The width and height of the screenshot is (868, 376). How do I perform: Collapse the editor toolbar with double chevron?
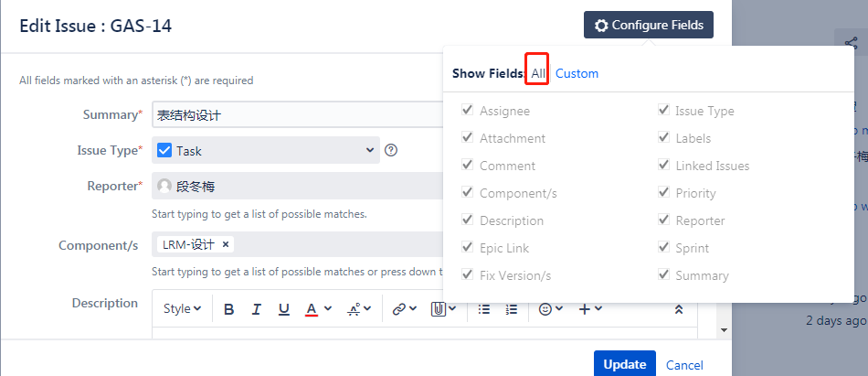pyautogui.click(x=678, y=309)
